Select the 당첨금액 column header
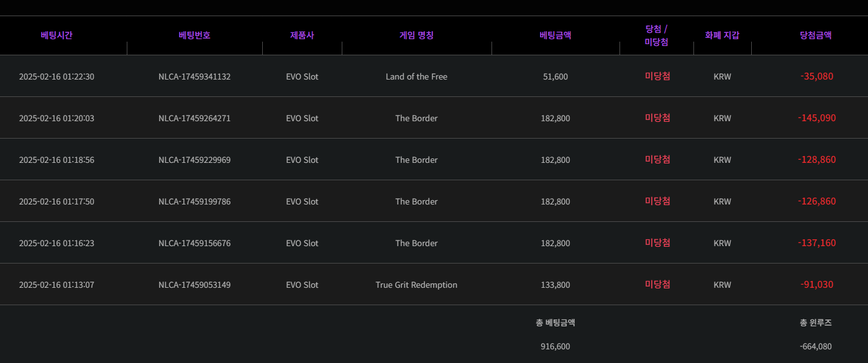The height and width of the screenshot is (363, 868). pyautogui.click(x=816, y=35)
